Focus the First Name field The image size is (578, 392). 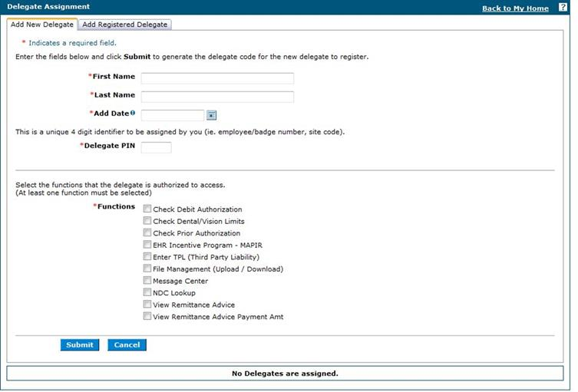pos(217,78)
